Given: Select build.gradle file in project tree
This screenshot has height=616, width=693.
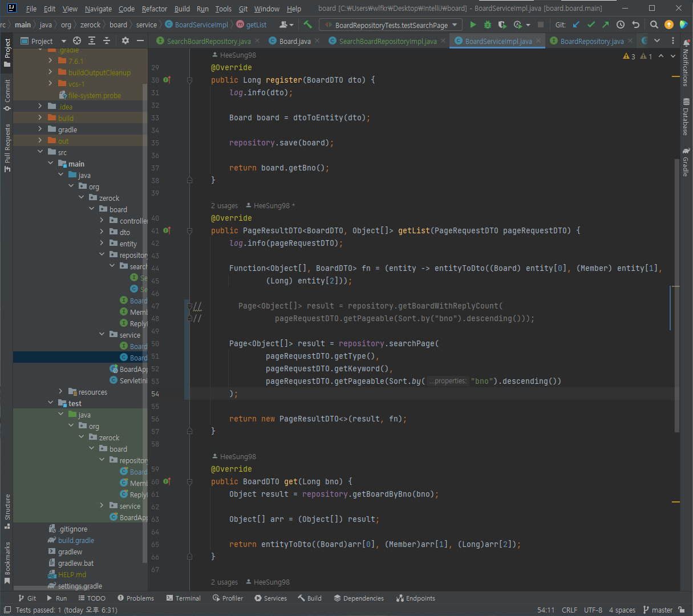Looking at the screenshot, I should 76,540.
